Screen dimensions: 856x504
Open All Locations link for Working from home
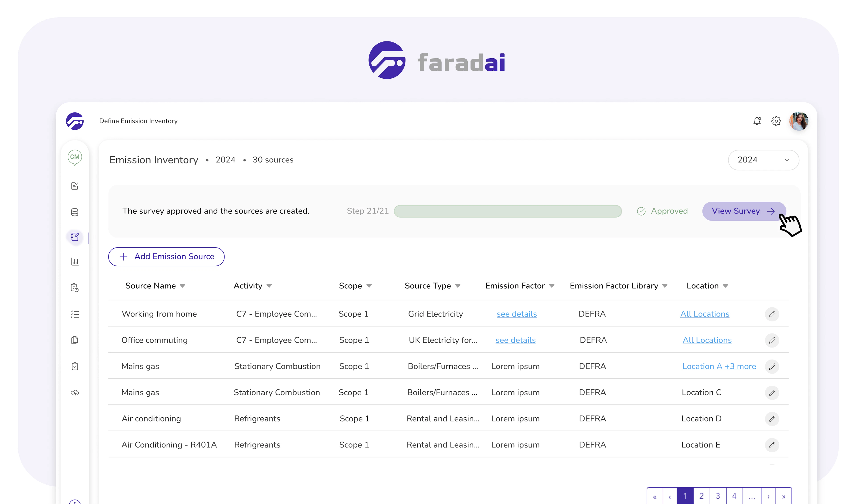704,314
